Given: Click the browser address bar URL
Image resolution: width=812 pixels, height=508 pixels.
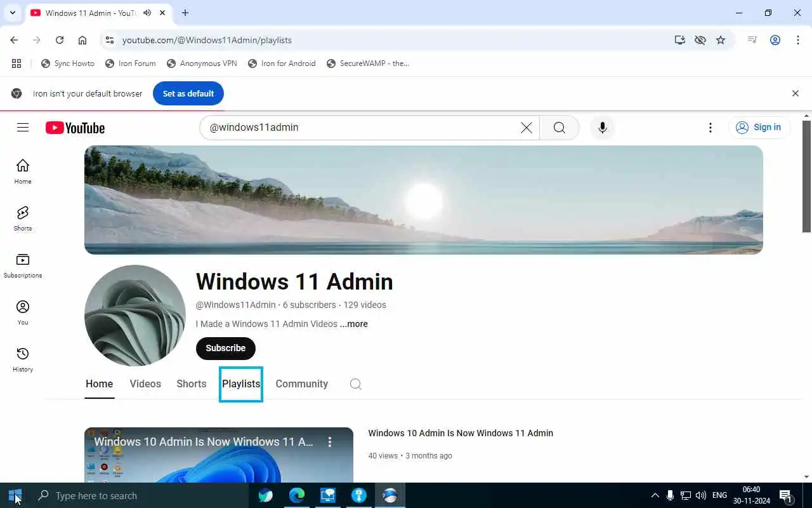Looking at the screenshot, I should (207, 40).
